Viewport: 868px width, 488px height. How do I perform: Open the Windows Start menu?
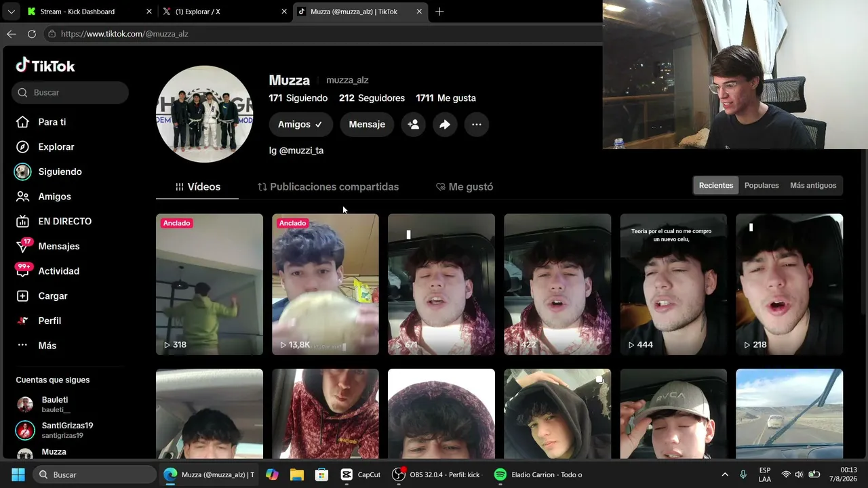tap(18, 474)
